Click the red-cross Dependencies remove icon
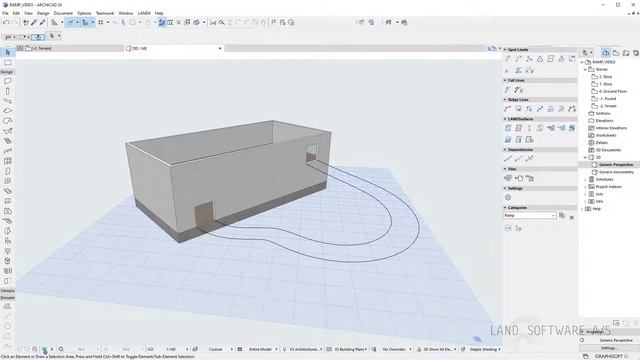 click(x=529, y=158)
